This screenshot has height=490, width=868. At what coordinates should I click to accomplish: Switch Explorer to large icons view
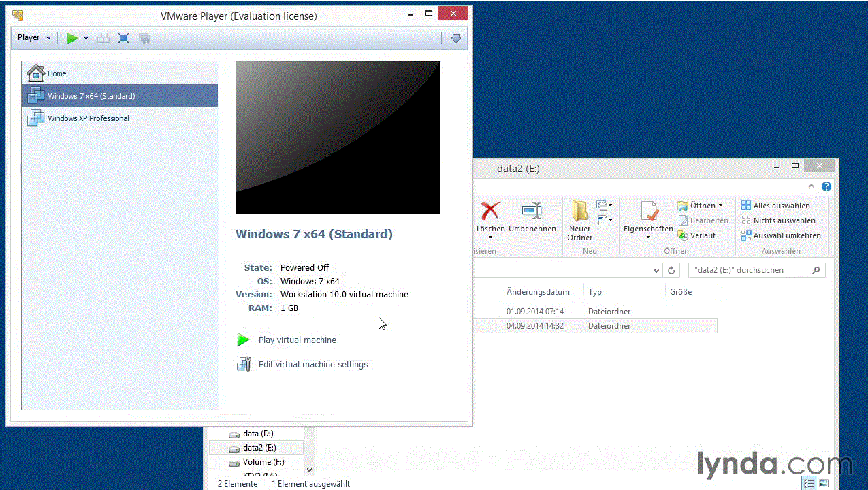824,484
